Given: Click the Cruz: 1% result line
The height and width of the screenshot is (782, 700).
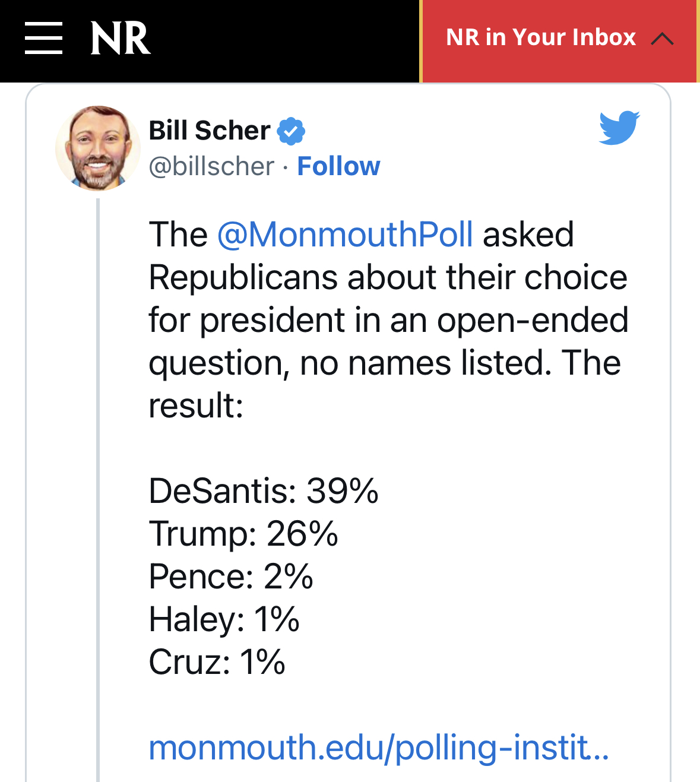Looking at the screenshot, I should point(217,662).
